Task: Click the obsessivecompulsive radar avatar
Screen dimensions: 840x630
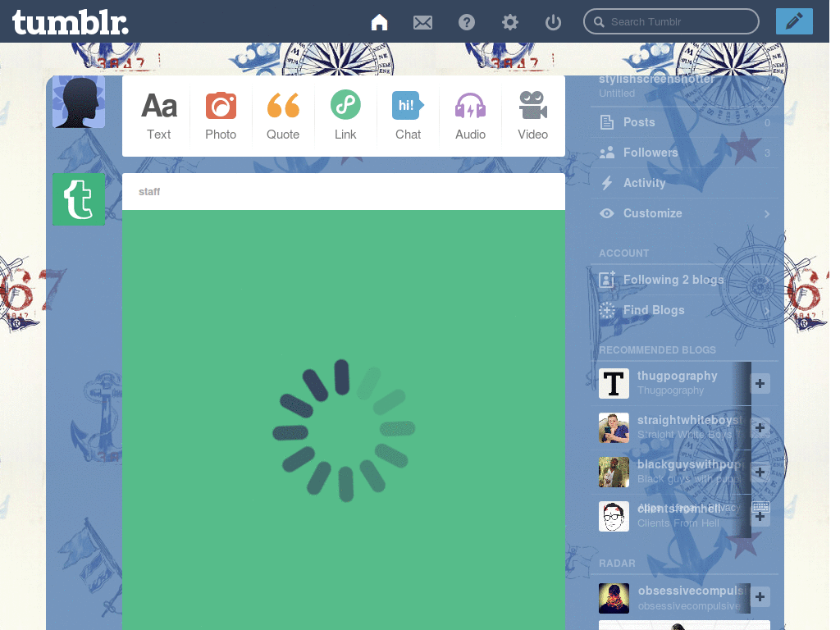Action: click(614, 598)
